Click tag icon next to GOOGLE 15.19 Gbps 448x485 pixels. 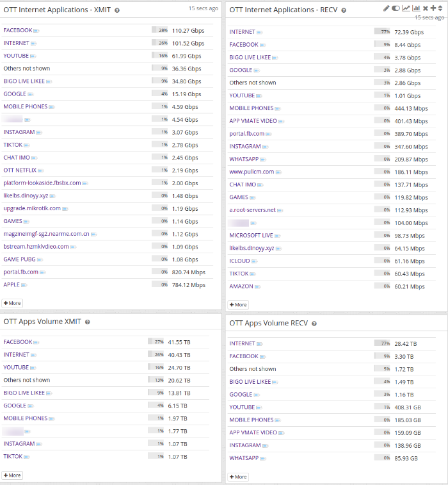click(x=31, y=94)
